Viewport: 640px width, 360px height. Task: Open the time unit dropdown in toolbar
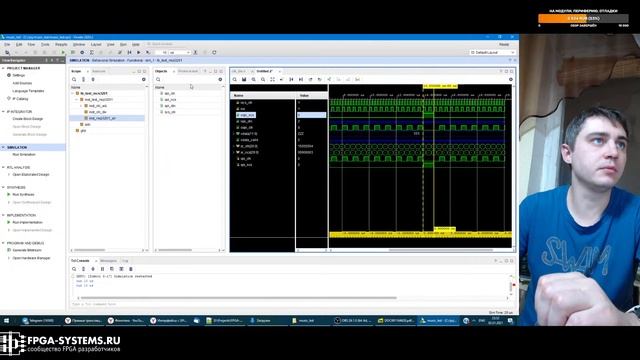pos(180,52)
